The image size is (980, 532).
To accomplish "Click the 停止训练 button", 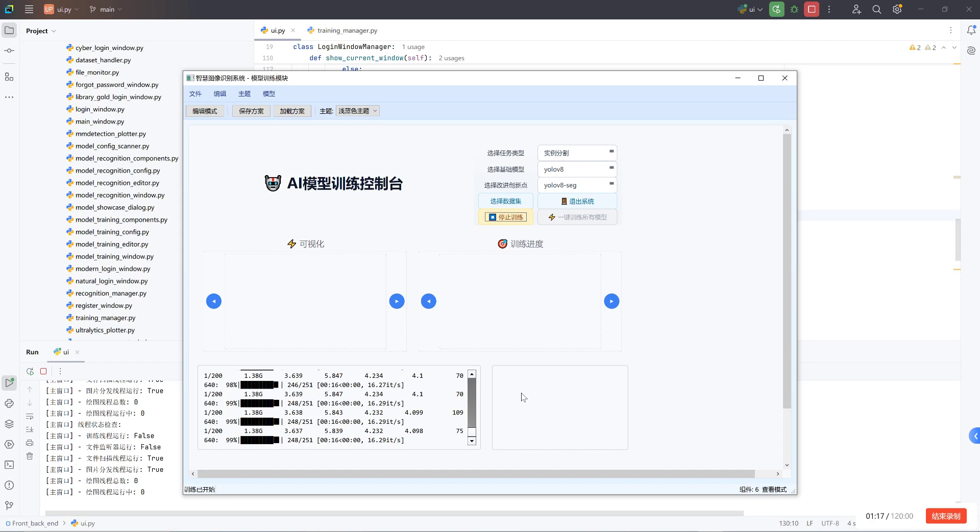I will click(x=506, y=217).
